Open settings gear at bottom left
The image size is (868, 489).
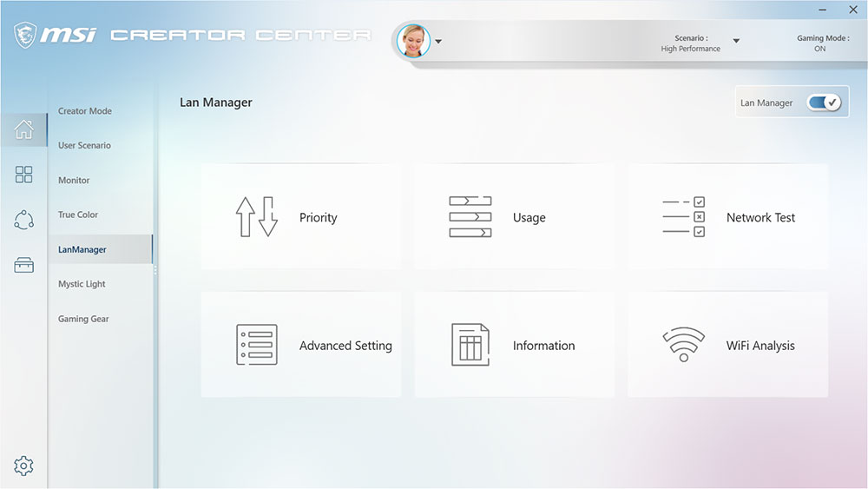[24, 466]
